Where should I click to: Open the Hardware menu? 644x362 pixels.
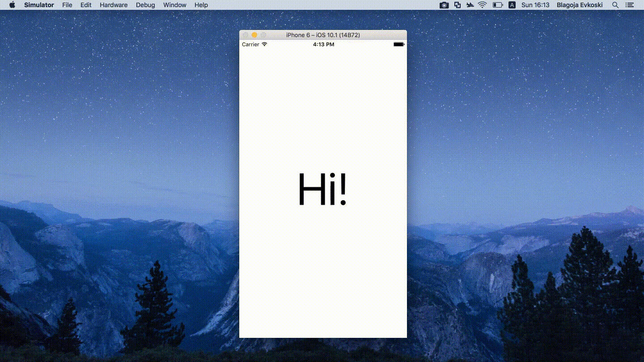114,5
